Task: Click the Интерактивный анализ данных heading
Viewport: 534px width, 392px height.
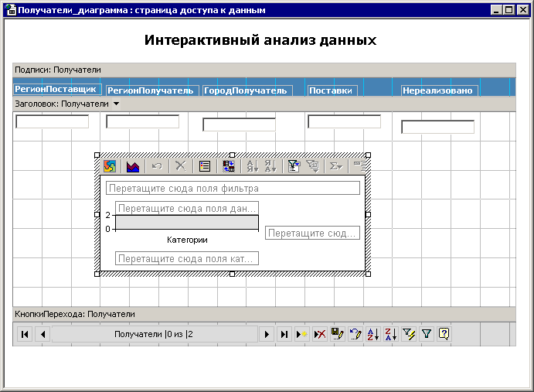Action: 260,40
